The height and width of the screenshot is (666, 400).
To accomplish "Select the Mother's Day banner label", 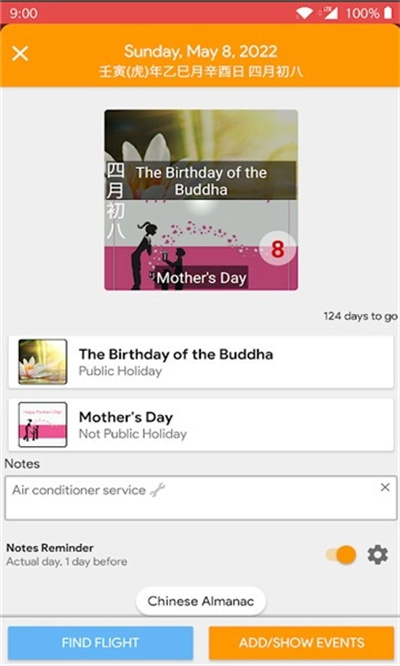I will click(x=201, y=278).
